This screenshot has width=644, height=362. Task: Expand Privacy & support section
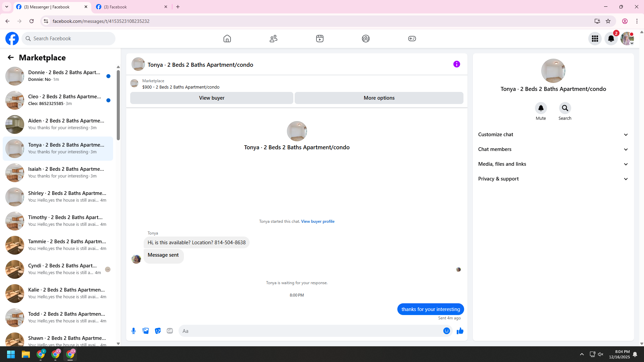point(553,179)
